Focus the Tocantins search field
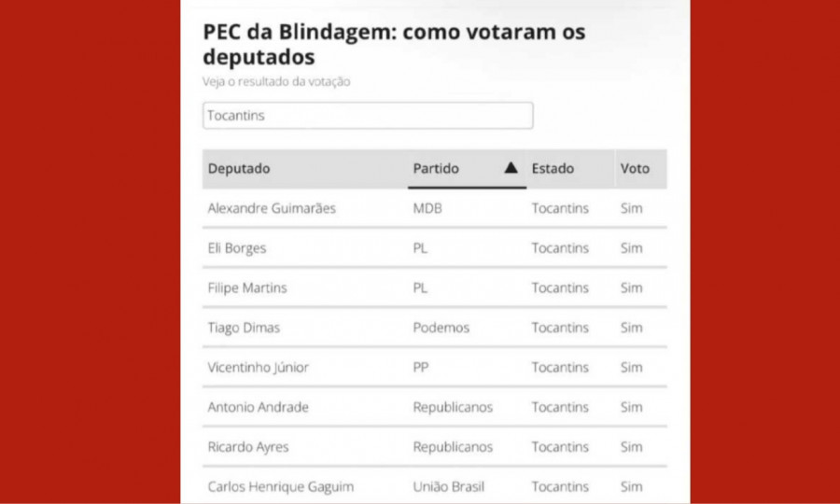 pyautogui.click(x=368, y=116)
